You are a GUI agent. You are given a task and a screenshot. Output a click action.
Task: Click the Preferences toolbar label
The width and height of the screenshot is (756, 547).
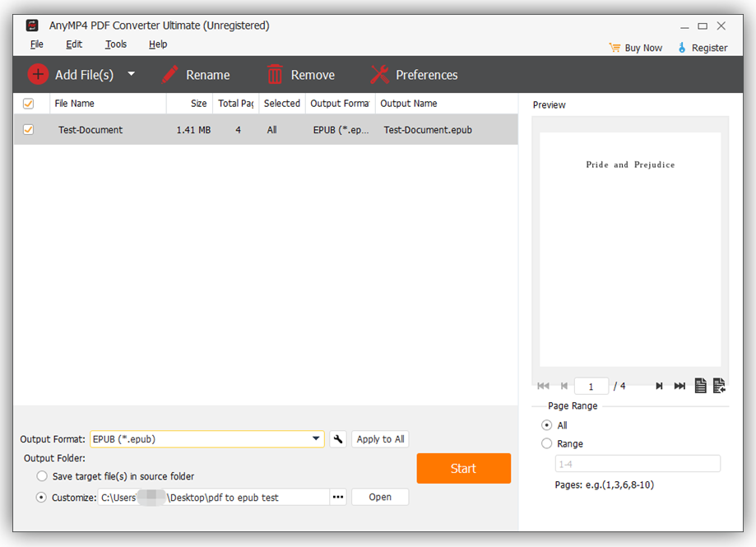(427, 75)
